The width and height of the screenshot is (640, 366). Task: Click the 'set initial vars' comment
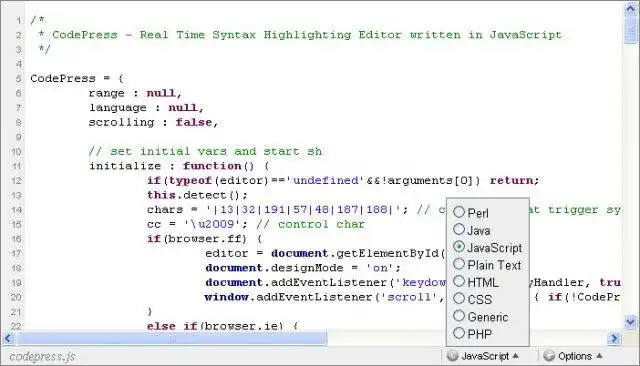205,151
